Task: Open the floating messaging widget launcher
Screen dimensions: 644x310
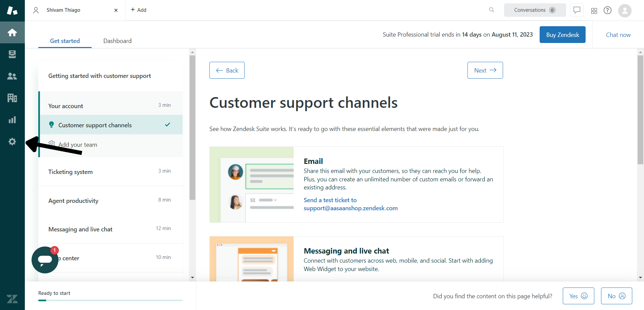Action: click(45, 260)
